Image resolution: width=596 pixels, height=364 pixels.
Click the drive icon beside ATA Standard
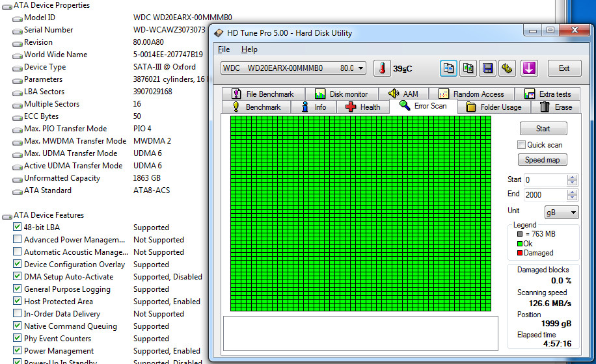point(17,192)
